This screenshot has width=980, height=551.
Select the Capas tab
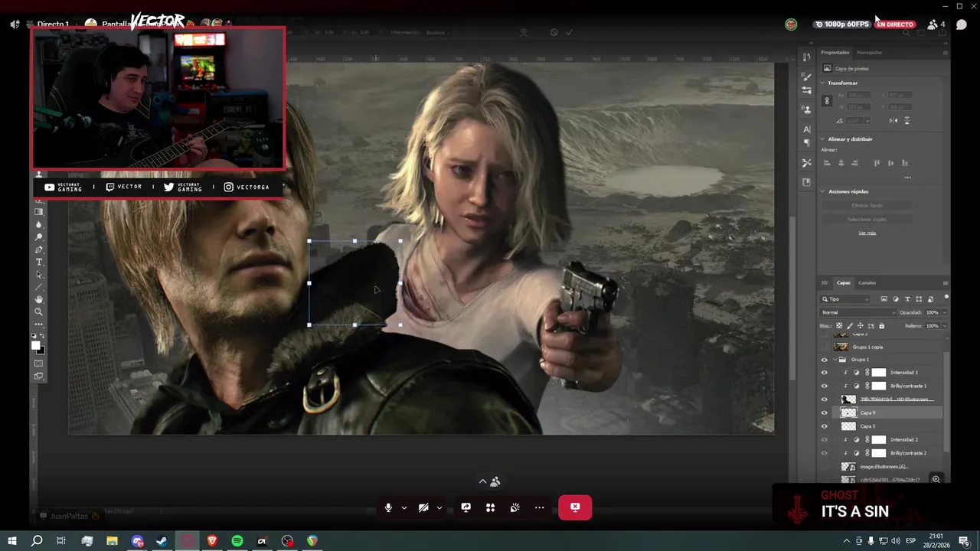843,282
